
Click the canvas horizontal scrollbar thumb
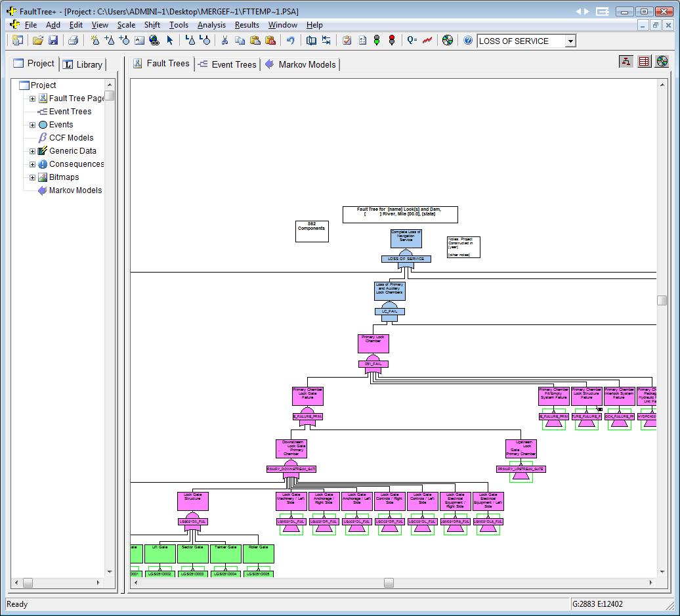[389, 583]
